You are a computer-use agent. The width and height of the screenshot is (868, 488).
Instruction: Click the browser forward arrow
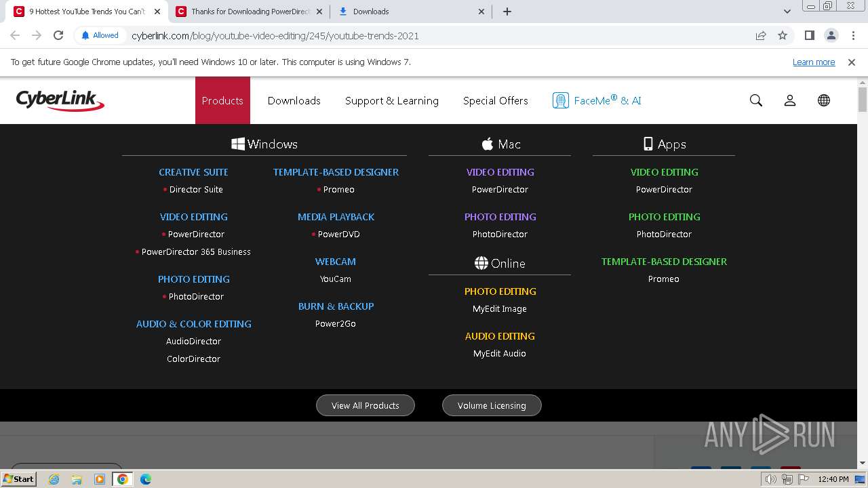(37, 35)
